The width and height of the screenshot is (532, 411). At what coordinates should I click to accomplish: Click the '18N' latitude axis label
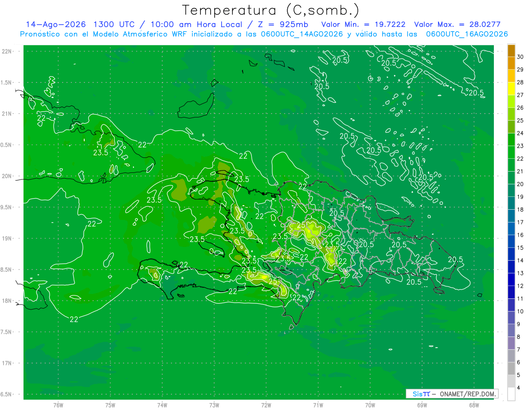(x=7, y=301)
